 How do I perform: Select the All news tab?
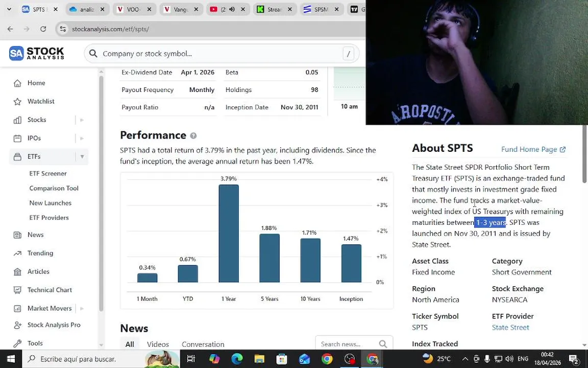(130, 344)
